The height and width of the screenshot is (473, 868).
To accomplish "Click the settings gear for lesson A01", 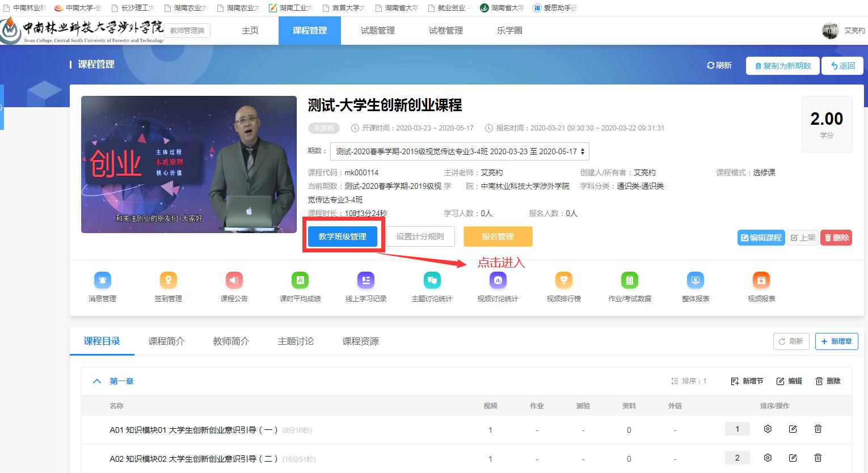I will pos(768,429).
